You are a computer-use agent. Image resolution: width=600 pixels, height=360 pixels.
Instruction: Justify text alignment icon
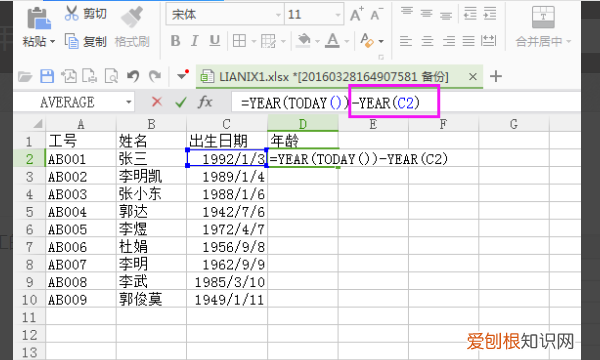pos(469,41)
